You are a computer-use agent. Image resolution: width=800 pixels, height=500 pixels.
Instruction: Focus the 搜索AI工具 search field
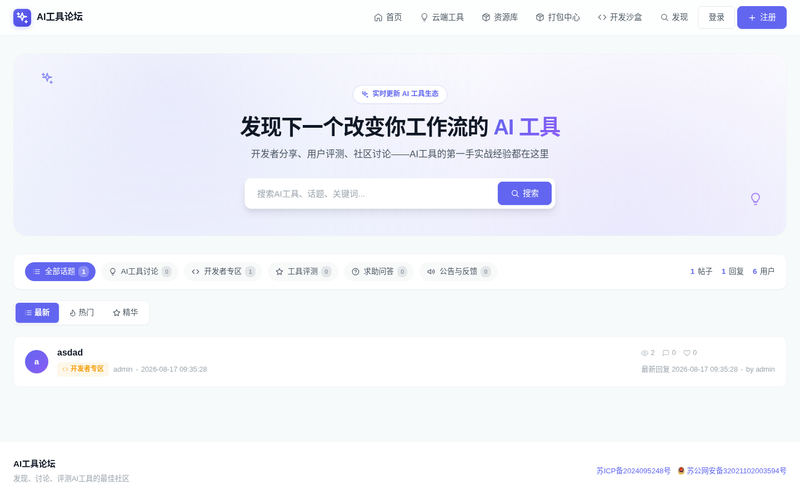pos(371,194)
